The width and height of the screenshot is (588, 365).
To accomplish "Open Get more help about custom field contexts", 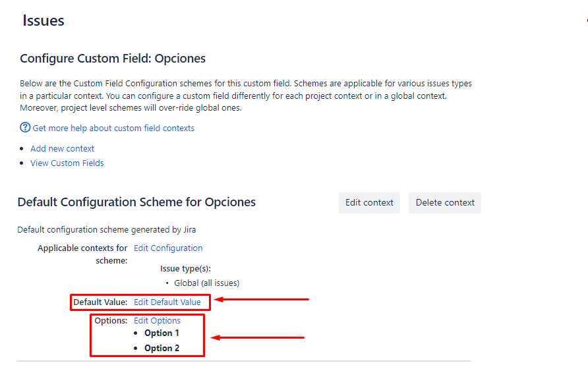I will tap(113, 128).
